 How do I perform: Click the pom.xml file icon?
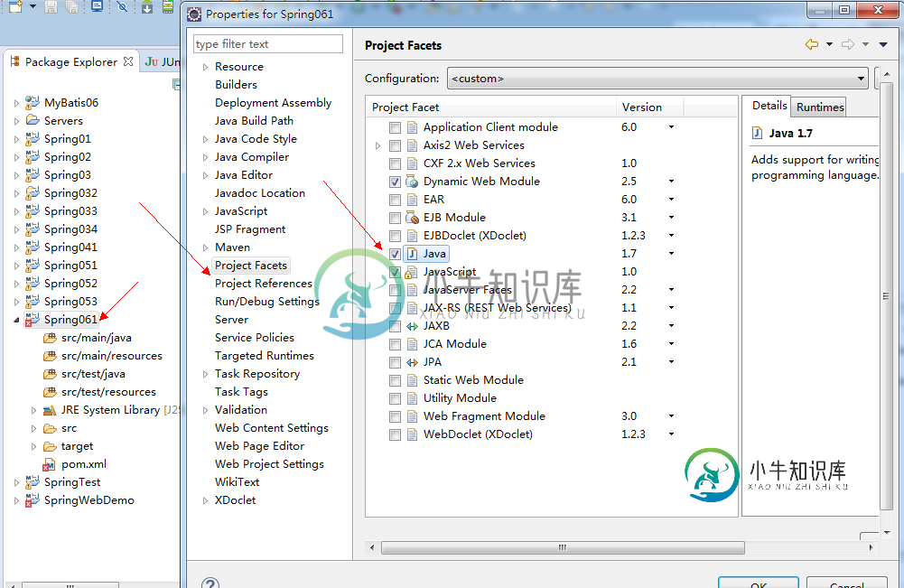click(50, 464)
